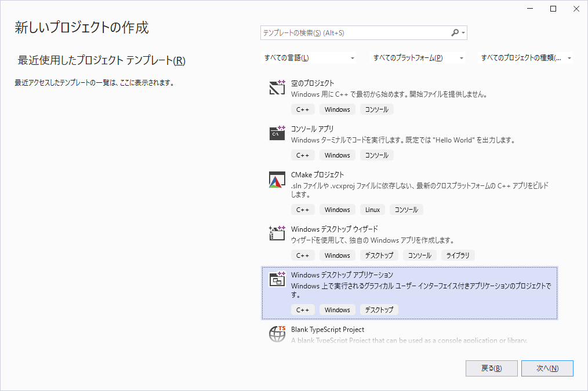The image size is (588, 391).
Task: Click デスクトップ tag under デスクトップ ウィザード
Action: [x=379, y=255]
